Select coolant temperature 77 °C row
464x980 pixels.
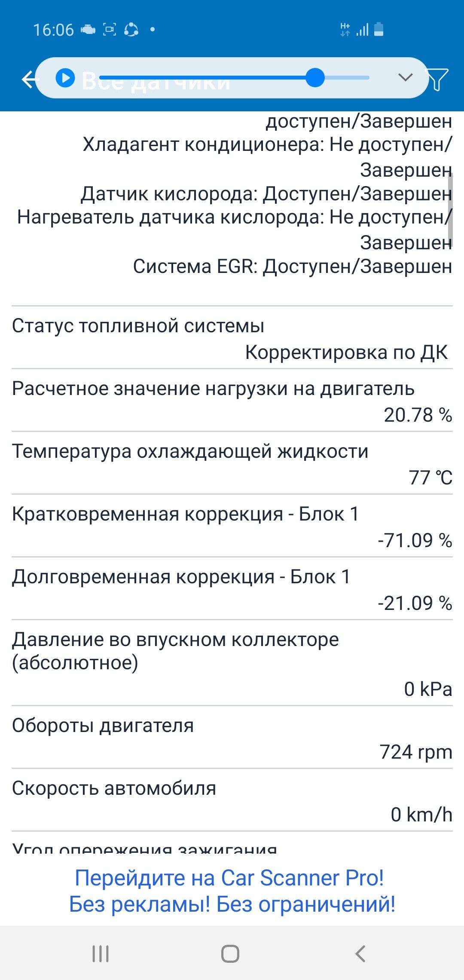(x=232, y=464)
